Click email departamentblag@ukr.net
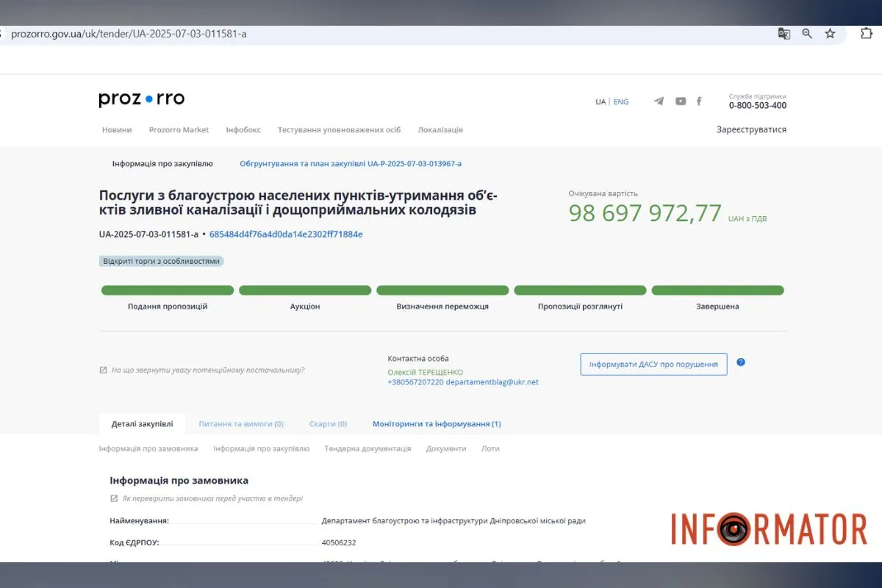Viewport: 882px width, 588px height. tap(492, 382)
